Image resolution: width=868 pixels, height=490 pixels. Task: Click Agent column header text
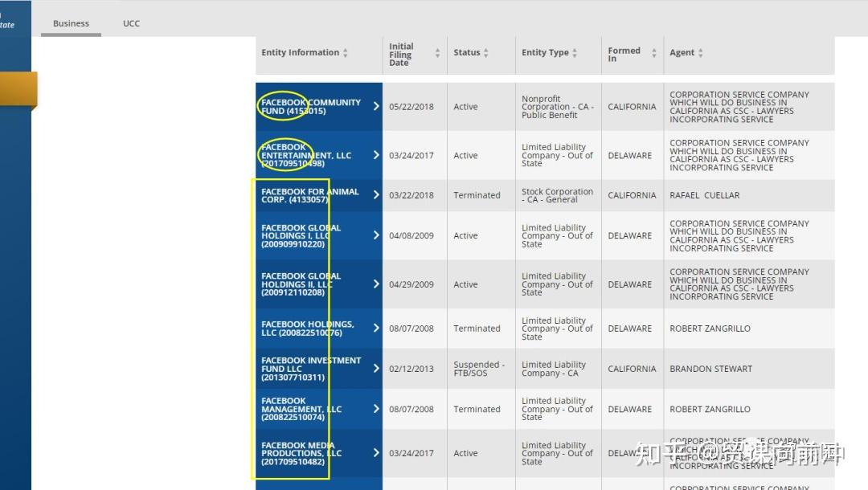click(x=682, y=52)
